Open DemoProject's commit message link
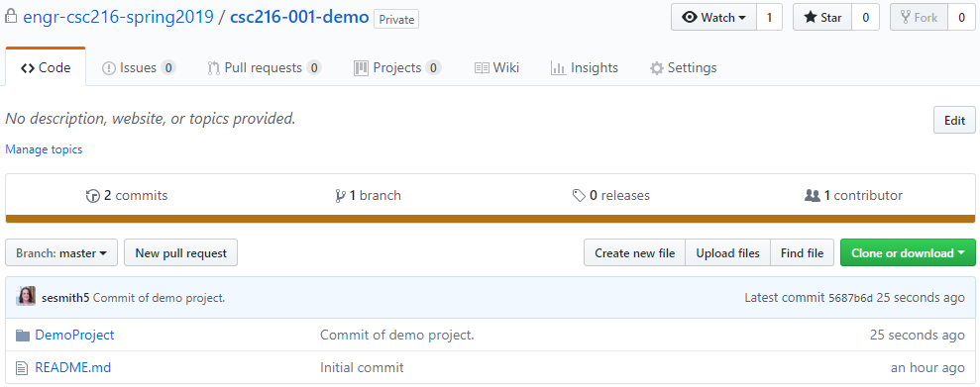 coord(397,336)
